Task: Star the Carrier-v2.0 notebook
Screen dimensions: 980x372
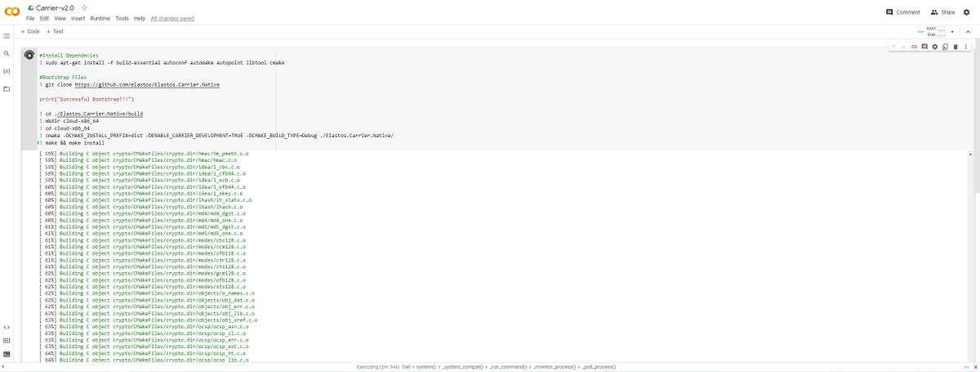Action: point(84,7)
